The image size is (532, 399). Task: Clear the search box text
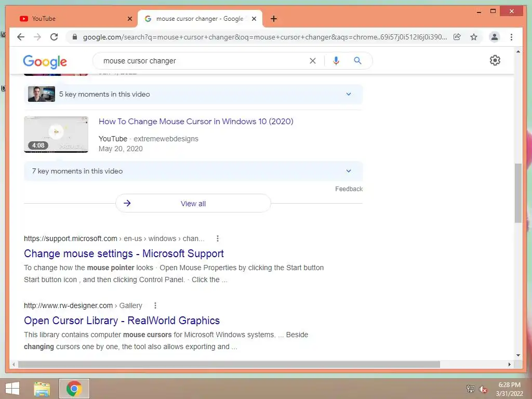(312, 61)
